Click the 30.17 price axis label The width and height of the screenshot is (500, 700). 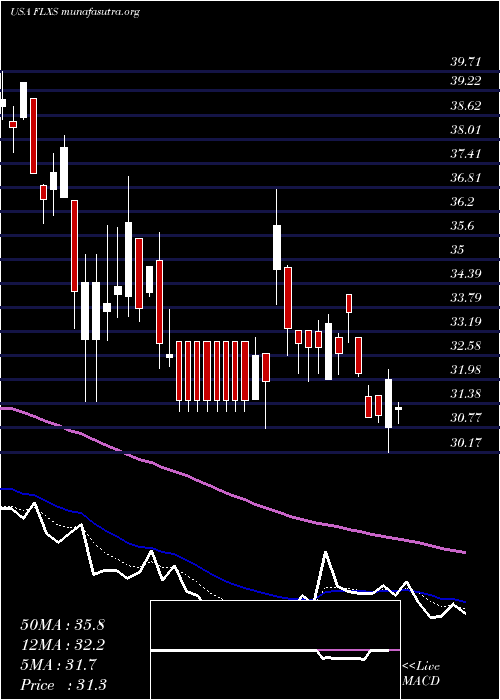(x=465, y=443)
